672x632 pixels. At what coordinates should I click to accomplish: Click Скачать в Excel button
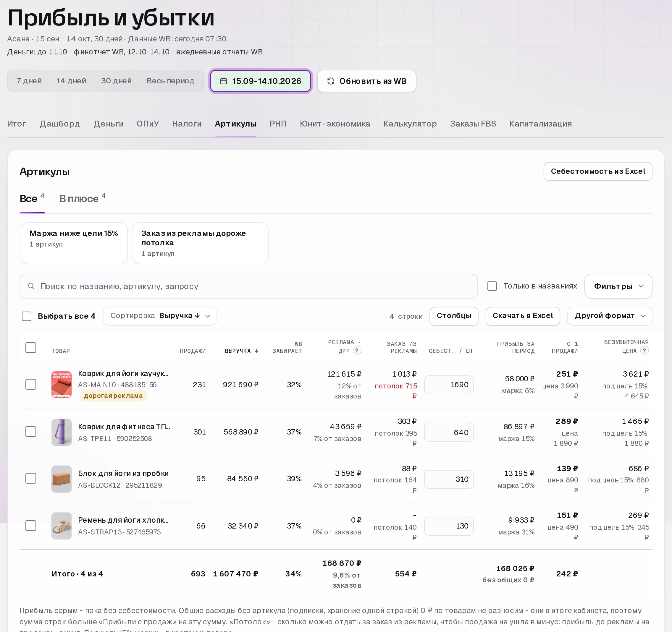tap(523, 316)
